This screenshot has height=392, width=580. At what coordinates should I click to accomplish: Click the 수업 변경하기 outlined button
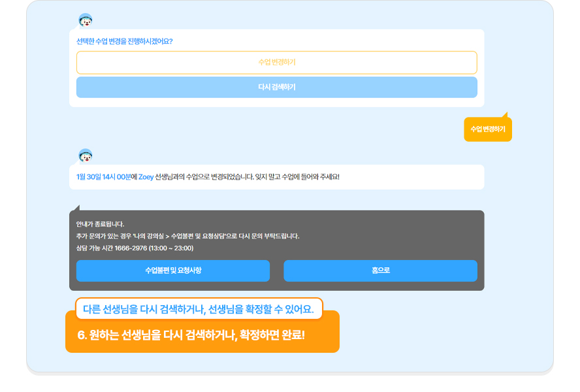(277, 63)
